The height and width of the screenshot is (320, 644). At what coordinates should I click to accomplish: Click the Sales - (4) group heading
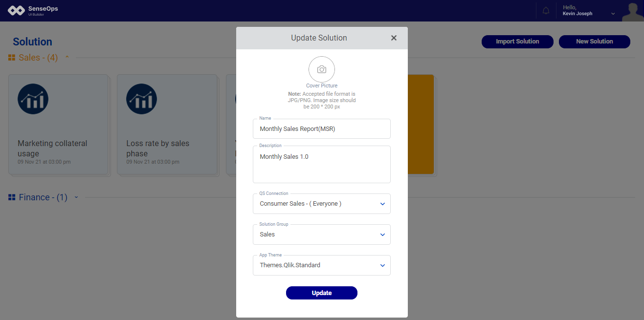pos(38,58)
